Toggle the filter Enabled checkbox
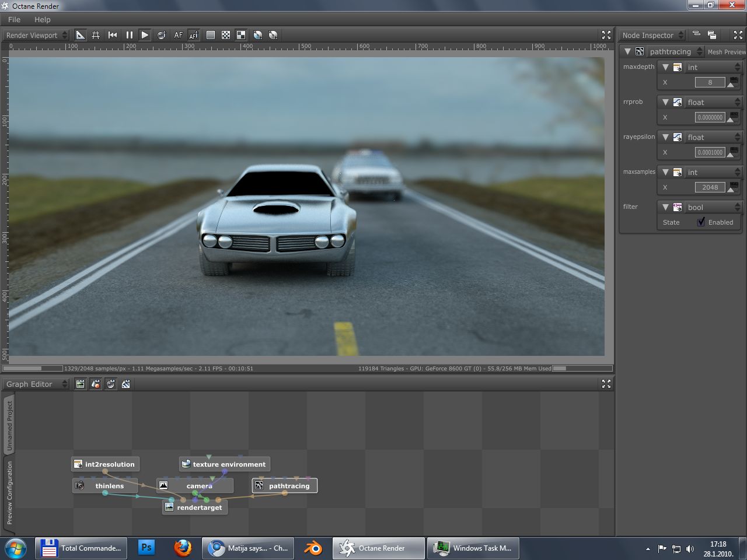 coord(701,222)
